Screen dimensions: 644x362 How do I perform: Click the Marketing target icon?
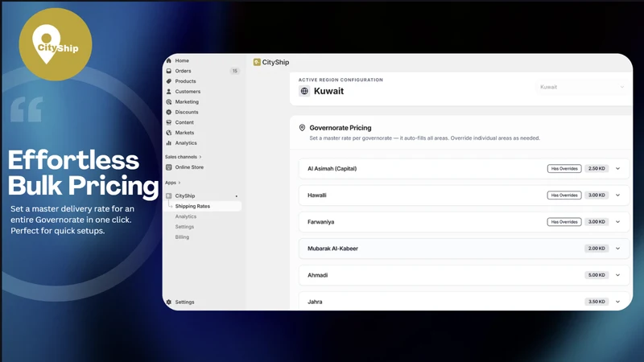click(x=169, y=102)
